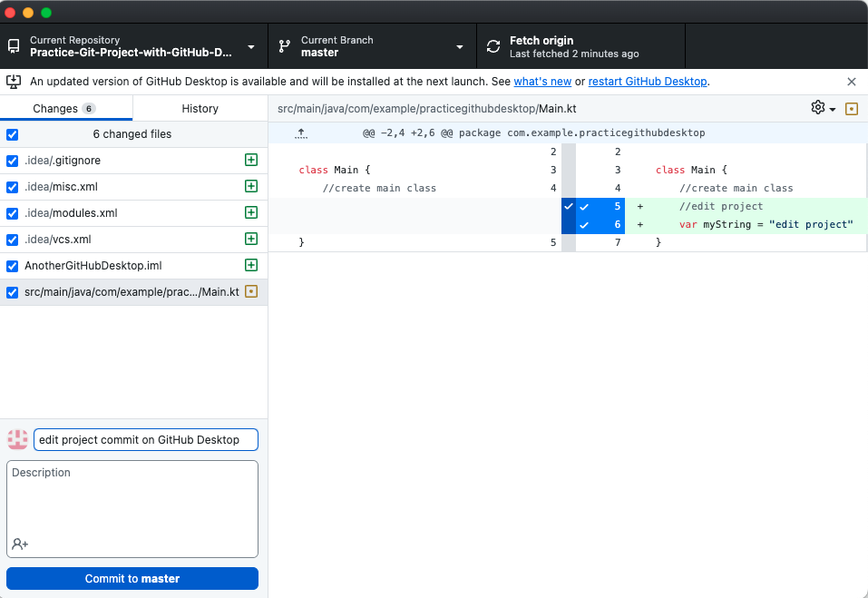Screen dimensions: 868x598
Task: Click the branch icon beside Current Branch
Action: click(x=285, y=46)
